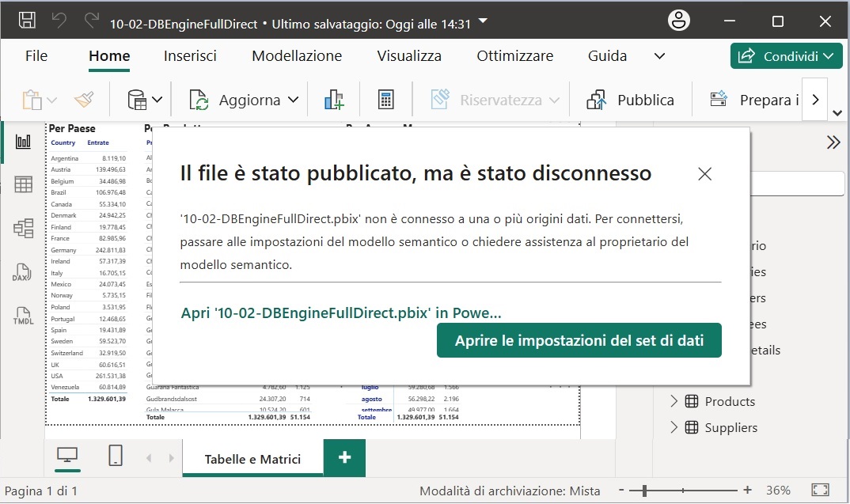
Task: Open the Aggiorna dropdown arrow
Action: point(294,100)
